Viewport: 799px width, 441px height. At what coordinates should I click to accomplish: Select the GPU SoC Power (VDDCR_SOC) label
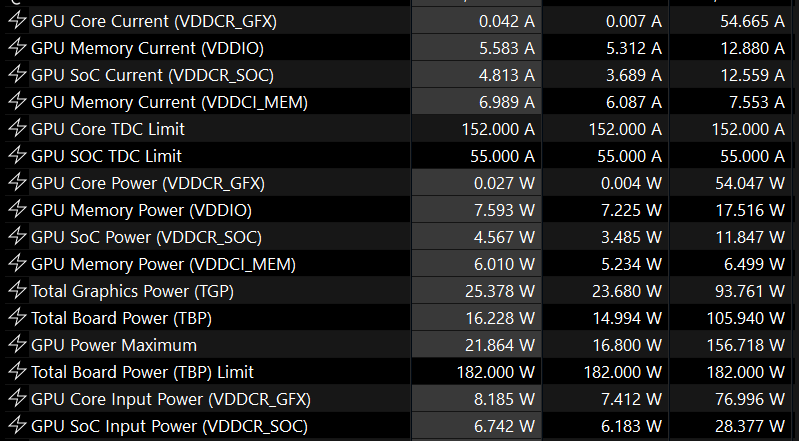[146, 237]
